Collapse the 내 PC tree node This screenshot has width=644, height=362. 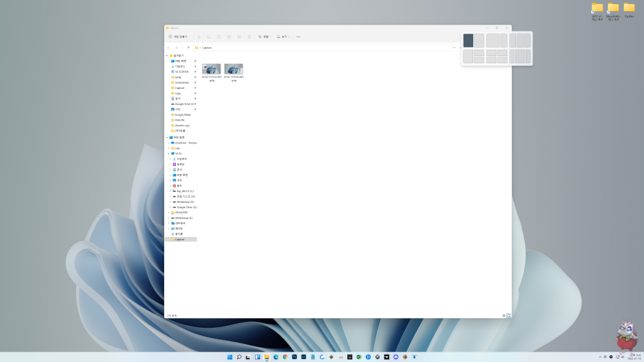pos(168,154)
